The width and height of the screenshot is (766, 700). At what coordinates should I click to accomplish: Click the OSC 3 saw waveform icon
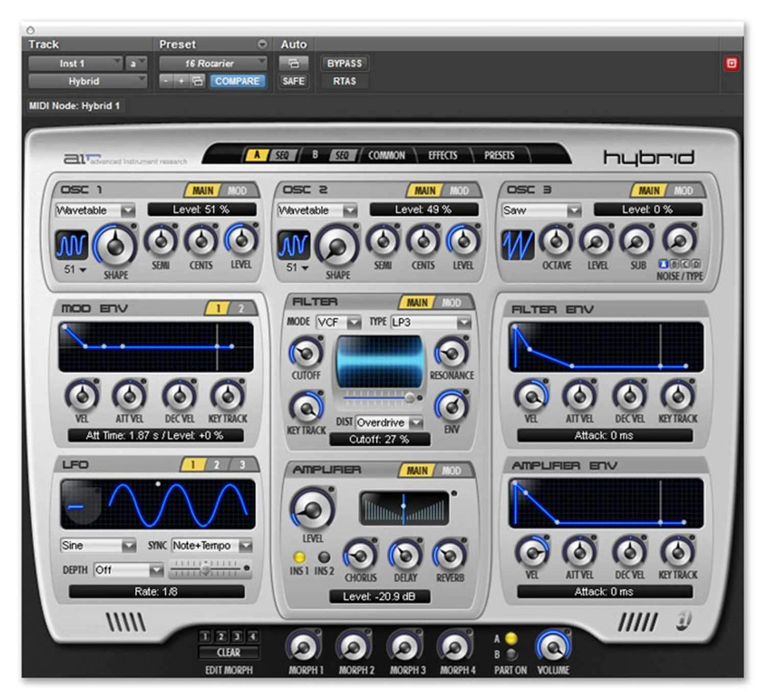[518, 245]
